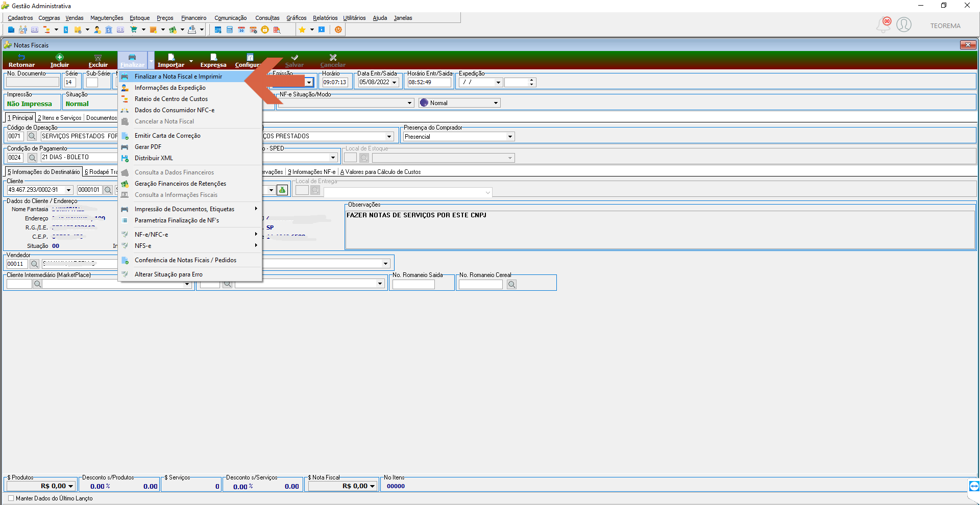Open the Data Entr/Saída date picker dropdown

pos(394,82)
